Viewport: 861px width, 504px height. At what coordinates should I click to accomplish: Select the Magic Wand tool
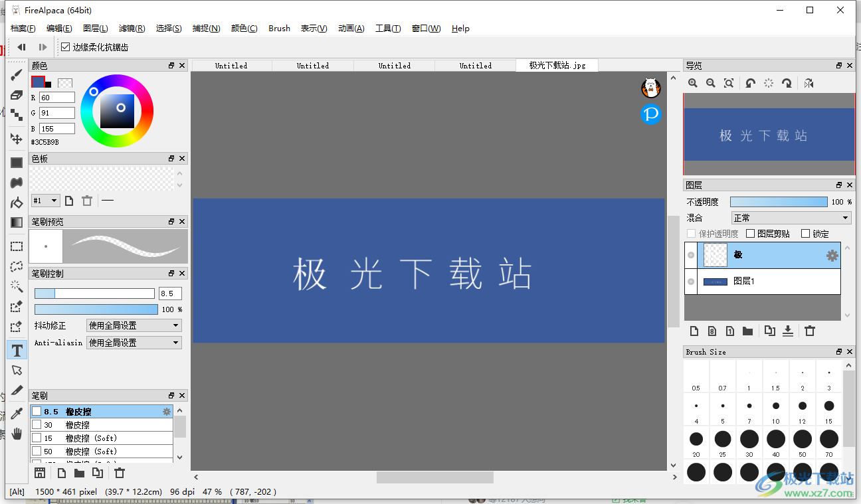[17, 286]
